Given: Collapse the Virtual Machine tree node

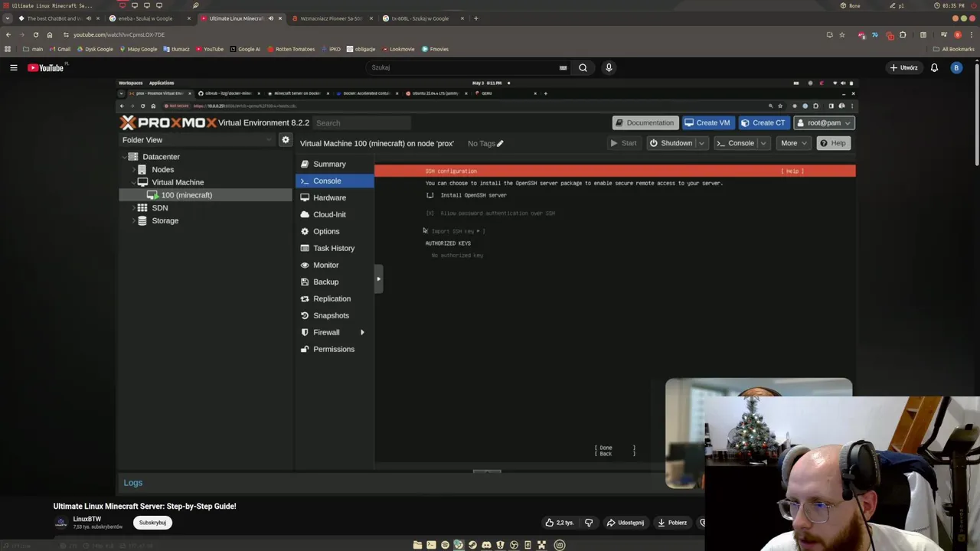Looking at the screenshot, I should [133, 182].
